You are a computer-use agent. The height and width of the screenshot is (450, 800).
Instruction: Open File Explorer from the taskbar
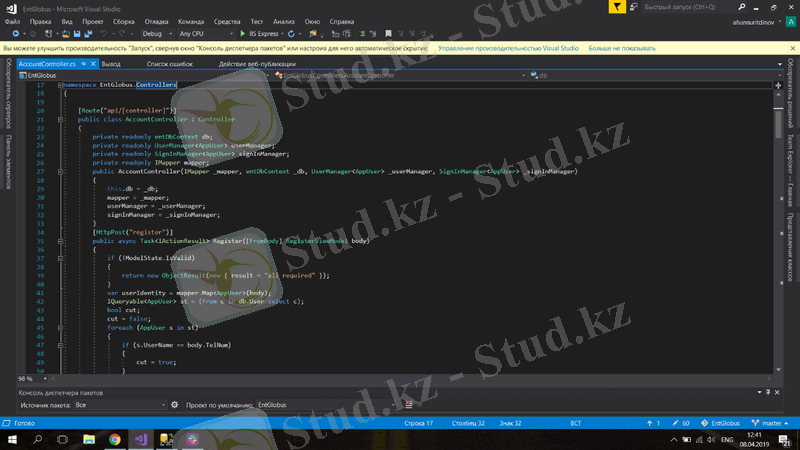tap(89, 439)
